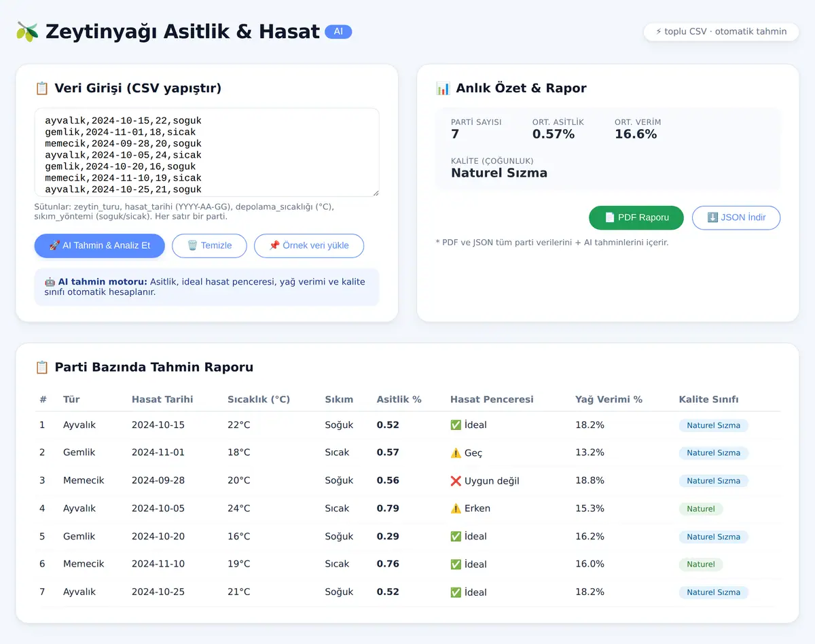Click majority quality Naturel Sızma summary
This screenshot has width=815, height=644.
499,173
